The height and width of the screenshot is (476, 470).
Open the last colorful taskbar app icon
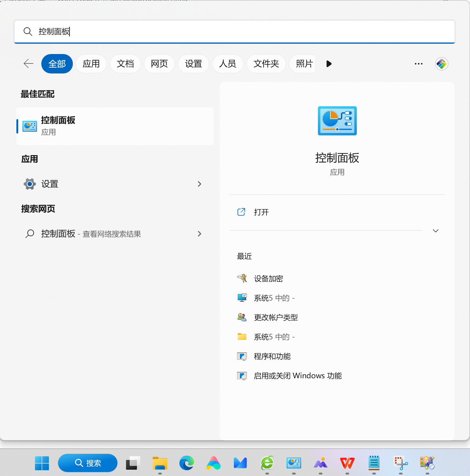(x=427, y=463)
